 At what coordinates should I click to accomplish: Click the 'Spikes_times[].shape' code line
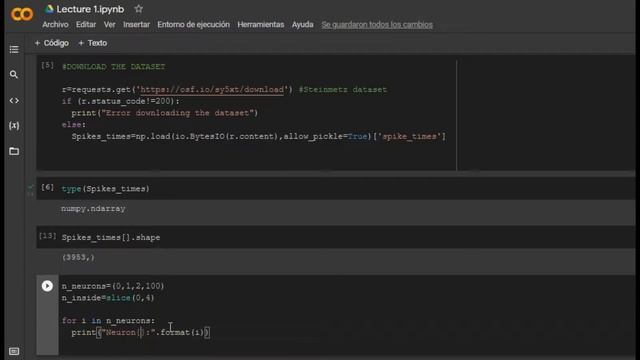coord(111,237)
